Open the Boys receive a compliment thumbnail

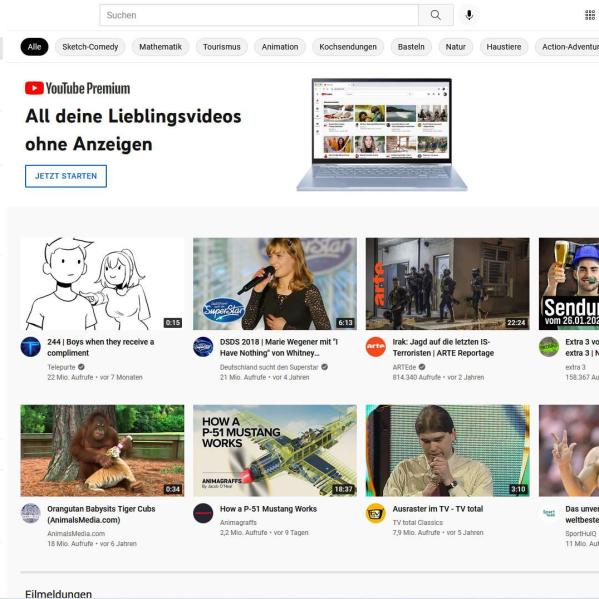point(102,284)
